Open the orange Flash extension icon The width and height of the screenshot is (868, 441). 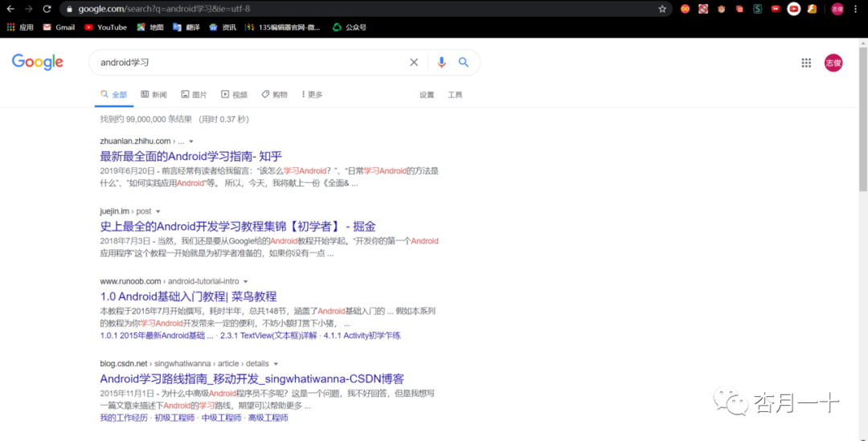pos(812,9)
